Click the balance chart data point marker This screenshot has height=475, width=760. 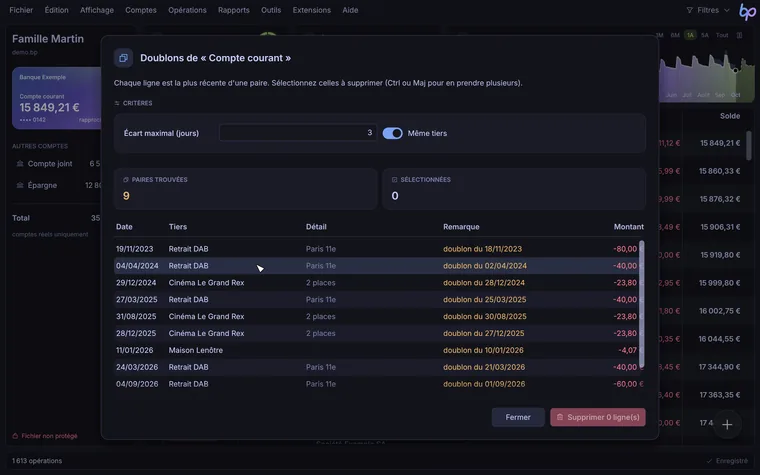[x=735, y=71]
